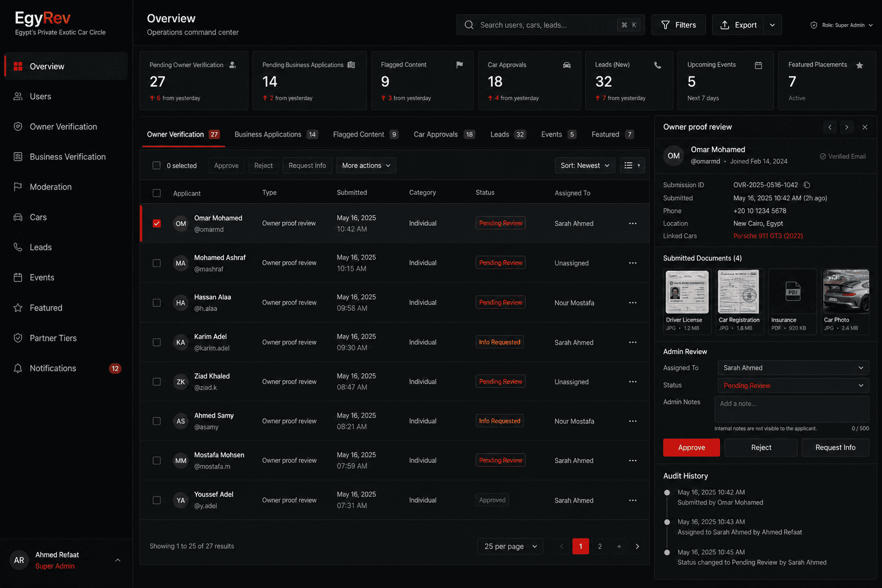The height and width of the screenshot is (588, 882).
Task: Click the red Approve button in review panel
Action: (x=691, y=447)
